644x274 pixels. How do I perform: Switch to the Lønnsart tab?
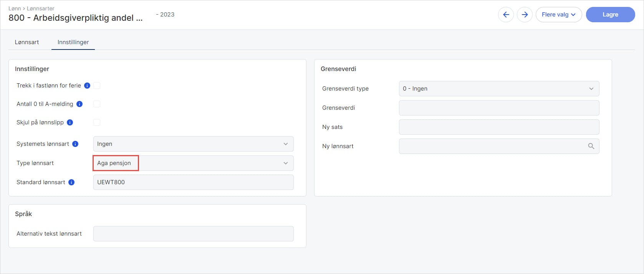point(27,42)
